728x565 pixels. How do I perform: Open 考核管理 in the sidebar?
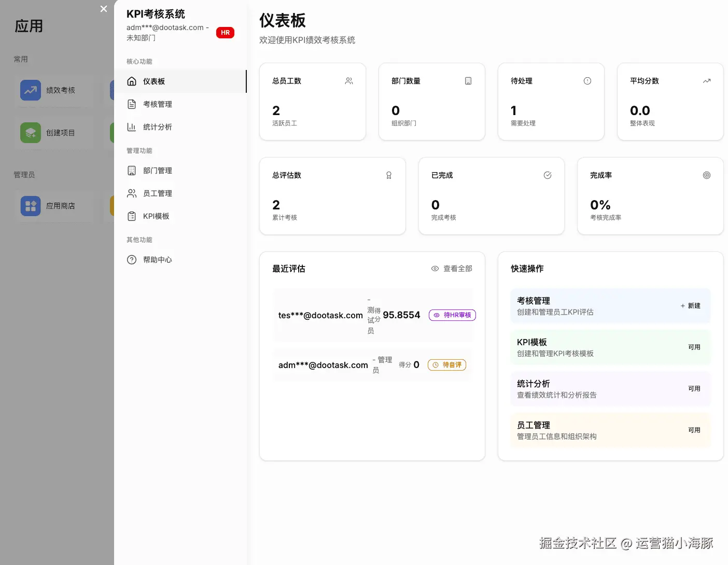[181, 104]
